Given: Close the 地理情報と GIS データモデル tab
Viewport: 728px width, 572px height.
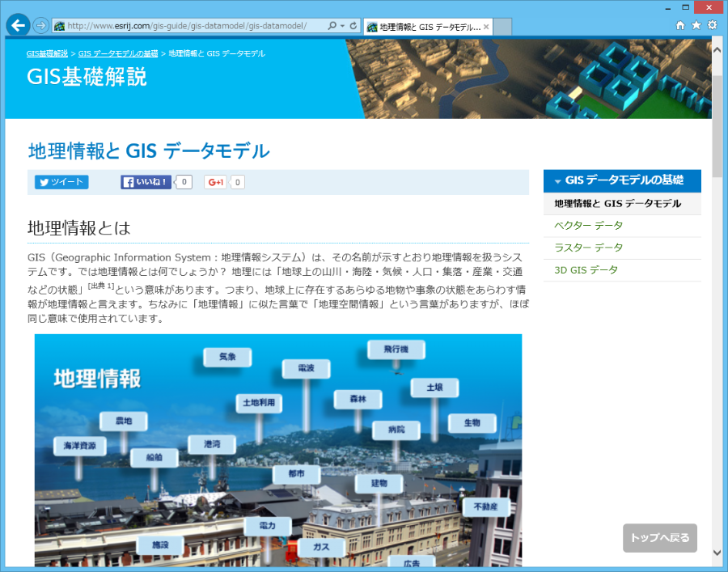Looking at the screenshot, I should 486,27.
